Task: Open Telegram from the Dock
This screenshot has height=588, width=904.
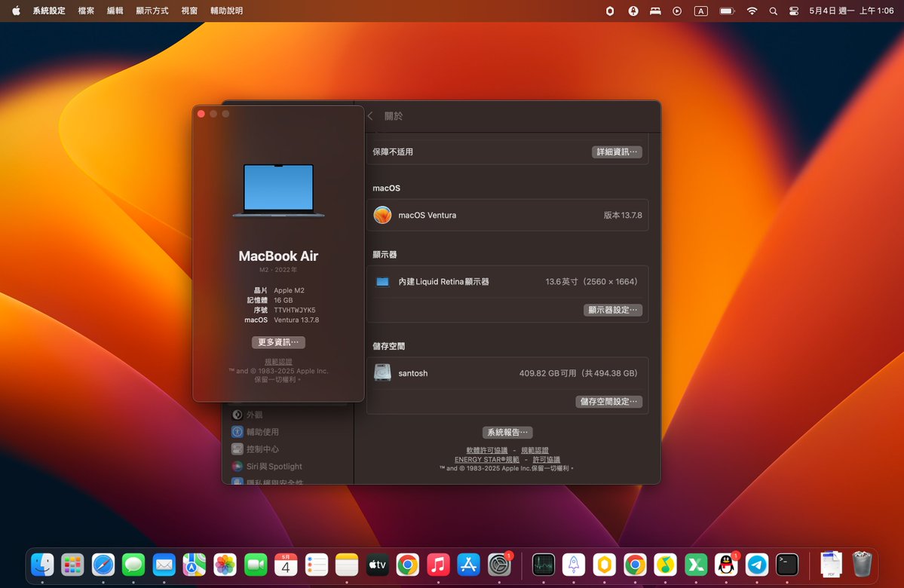Action: (757, 565)
